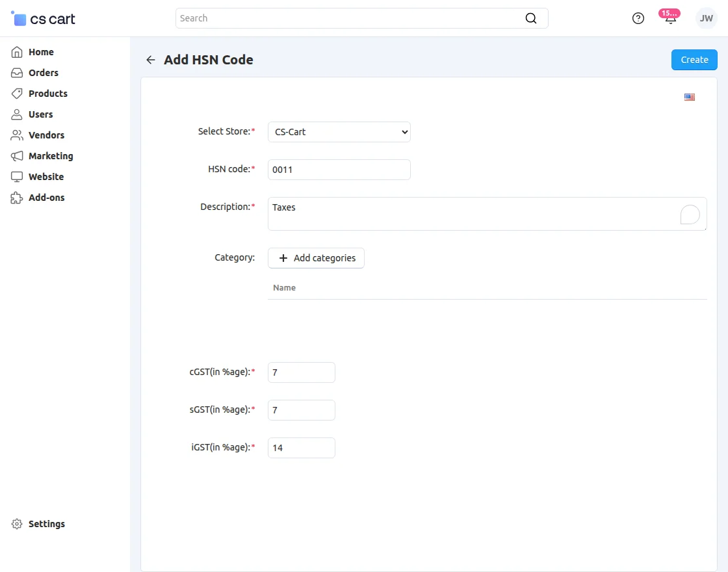This screenshot has height=572, width=728.
Task: Open the help question mark icon
Action: point(638,18)
